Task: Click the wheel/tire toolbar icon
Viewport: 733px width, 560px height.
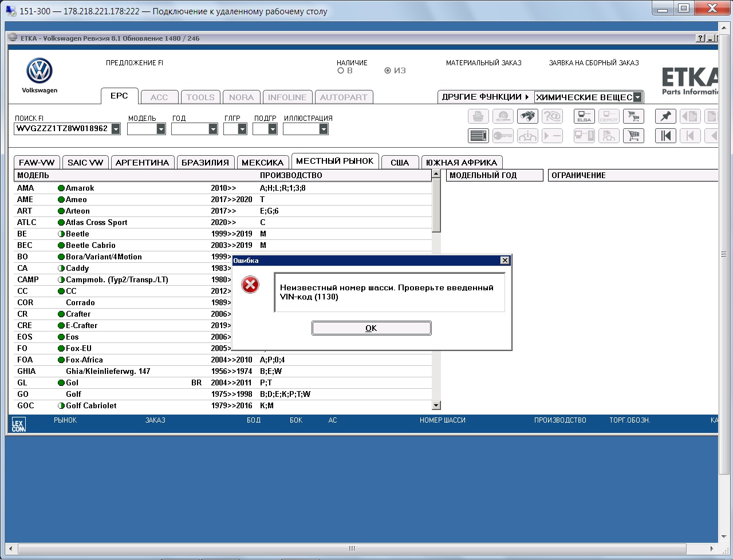Action: 503,116
